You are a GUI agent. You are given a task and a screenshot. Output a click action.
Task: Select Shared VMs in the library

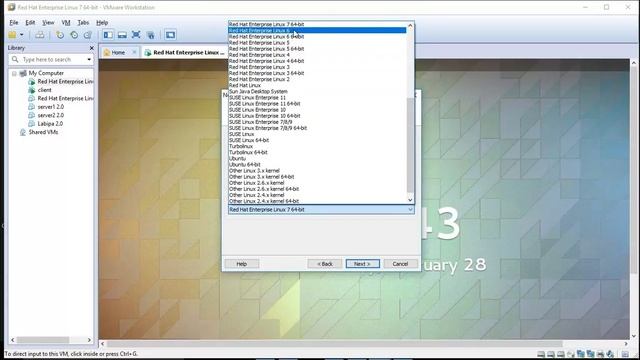43,132
